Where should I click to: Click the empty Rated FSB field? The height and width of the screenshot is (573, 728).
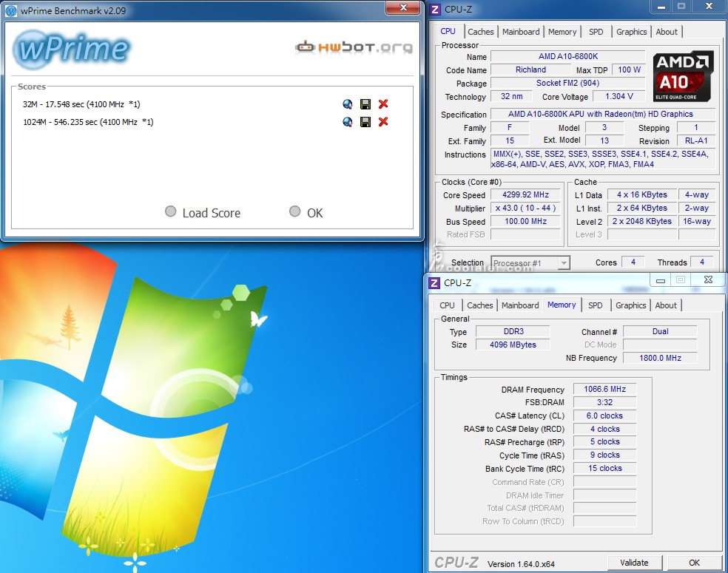coord(525,234)
